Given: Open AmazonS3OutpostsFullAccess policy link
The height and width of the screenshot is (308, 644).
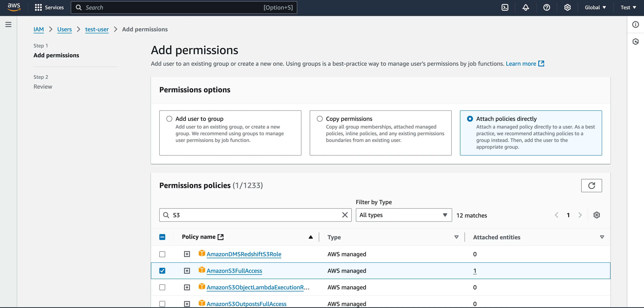Looking at the screenshot, I should (246, 304).
